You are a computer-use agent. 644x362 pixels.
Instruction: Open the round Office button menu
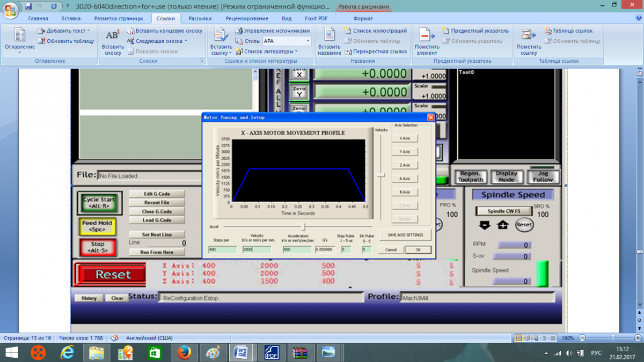coord(11,10)
